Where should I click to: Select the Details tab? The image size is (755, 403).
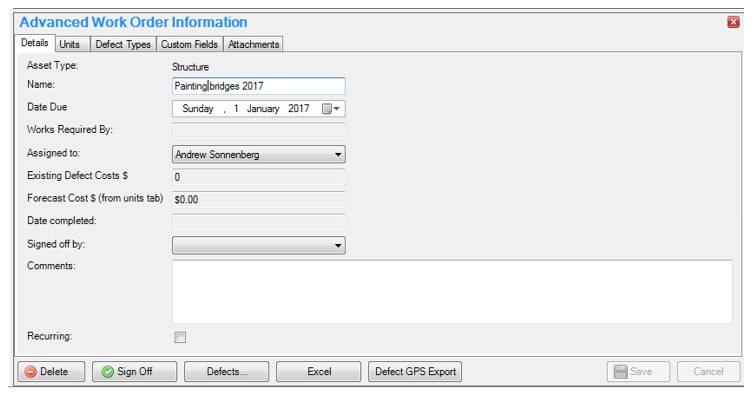(35, 43)
